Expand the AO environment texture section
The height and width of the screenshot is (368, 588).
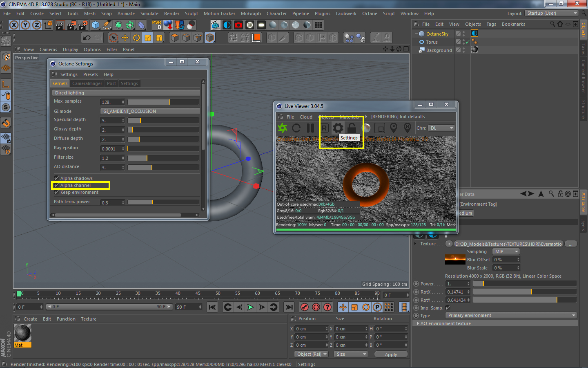[418, 323]
